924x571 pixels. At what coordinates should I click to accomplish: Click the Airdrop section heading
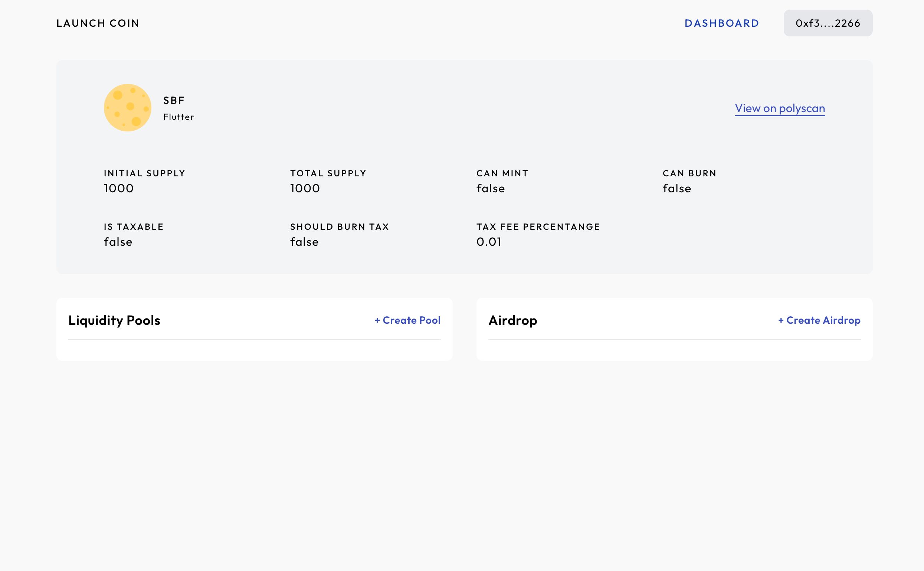point(512,320)
